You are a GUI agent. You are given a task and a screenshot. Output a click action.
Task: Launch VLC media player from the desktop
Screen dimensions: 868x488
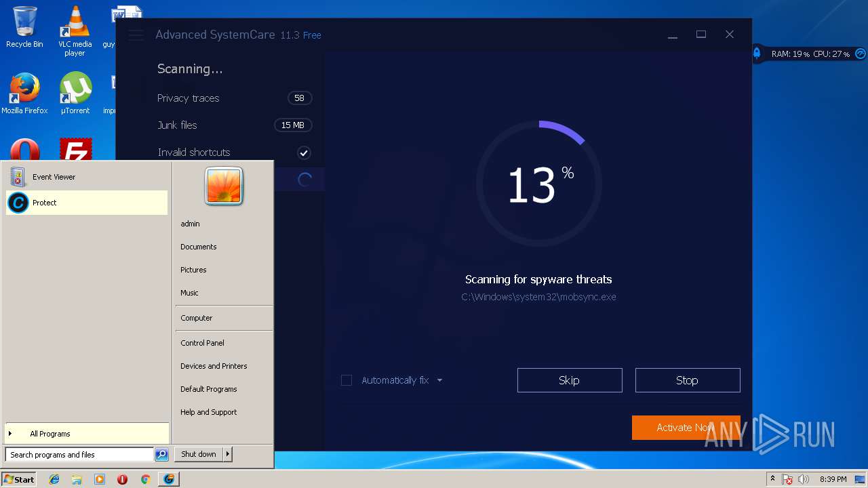point(75,30)
